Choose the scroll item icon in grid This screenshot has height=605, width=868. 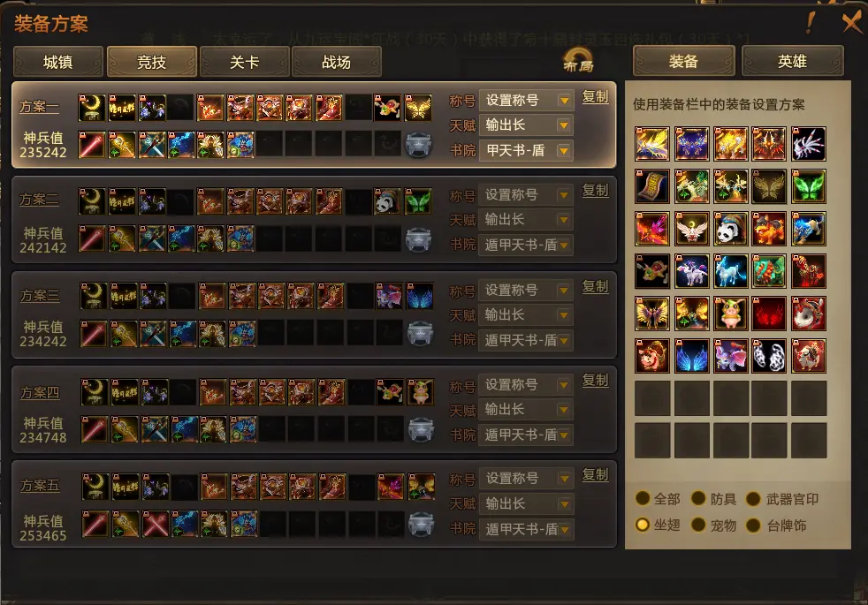pos(652,186)
